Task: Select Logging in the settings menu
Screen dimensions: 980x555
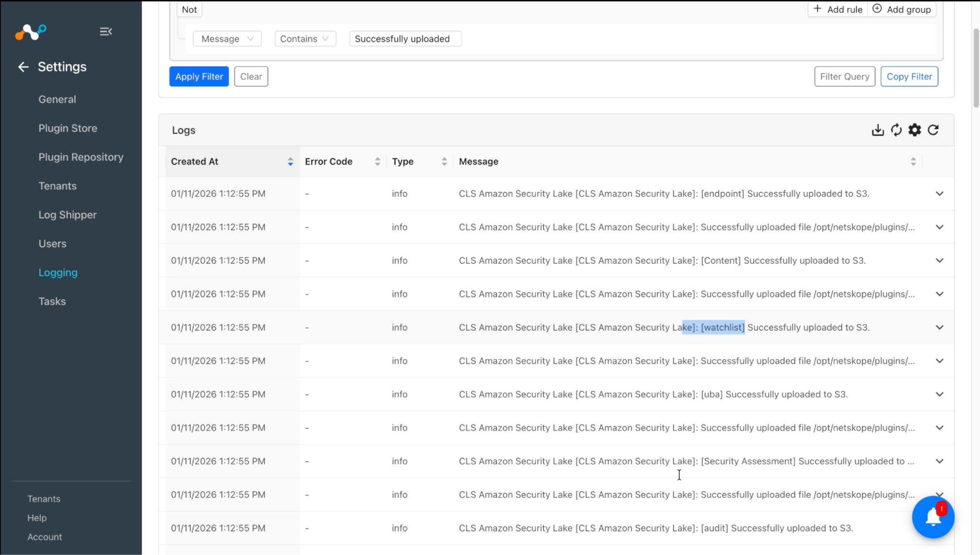Action: click(x=58, y=272)
